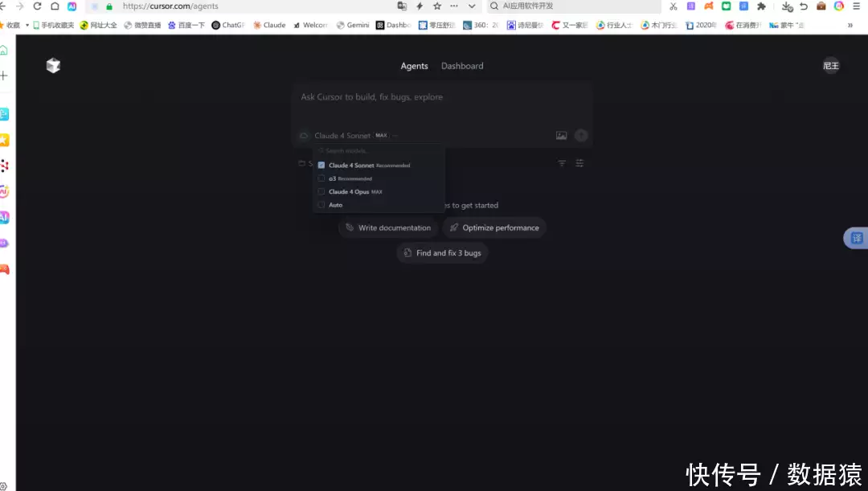Image resolution: width=868 pixels, height=491 pixels.
Task: Switch to the Dashboard tab
Action: [461, 66]
